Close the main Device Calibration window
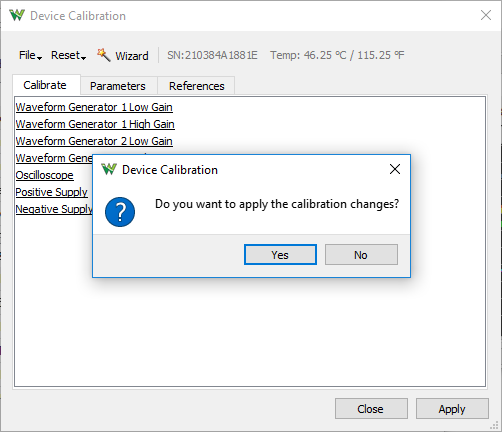The height and width of the screenshot is (432, 502). click(486, 15)
